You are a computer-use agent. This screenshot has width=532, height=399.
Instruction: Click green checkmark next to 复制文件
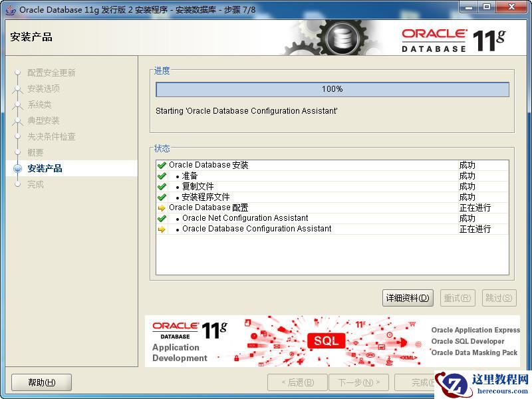162,187
